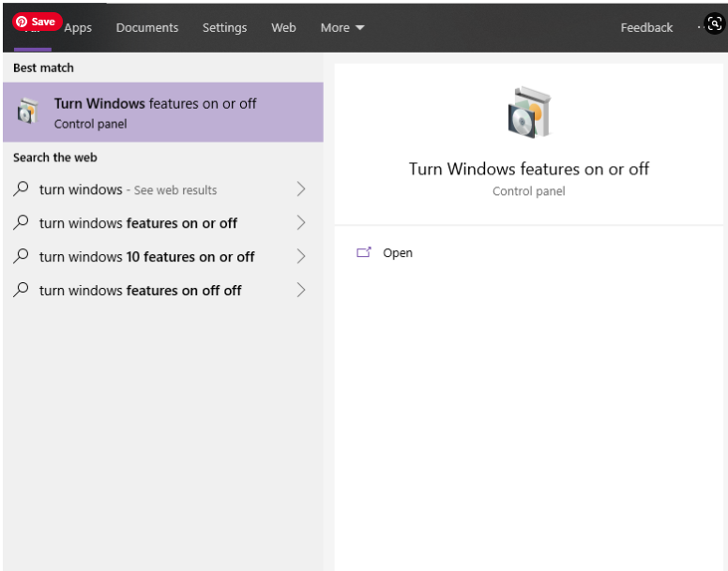Expand the More dropdown
The image size is (728, 571).
pyautogui.click(x=342, y=28)
